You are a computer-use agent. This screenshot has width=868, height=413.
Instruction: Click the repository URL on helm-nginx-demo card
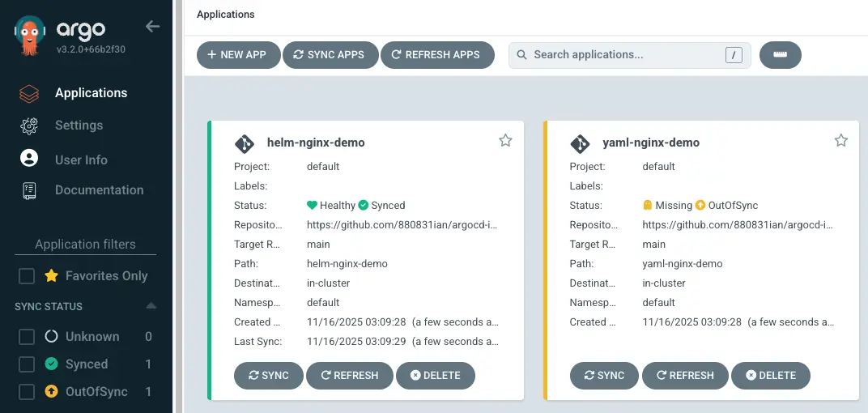(x=402, y=225)
